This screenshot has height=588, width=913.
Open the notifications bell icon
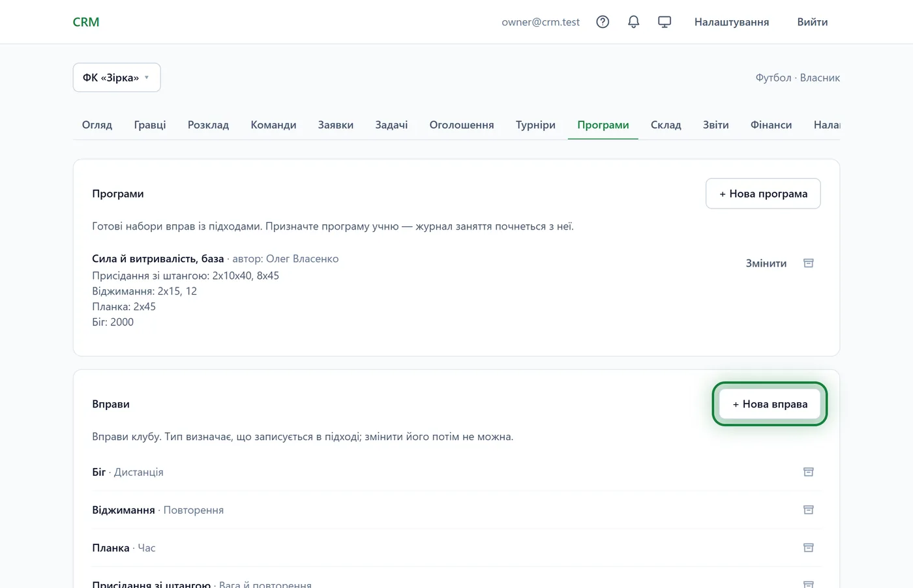(x=633, y=22)
